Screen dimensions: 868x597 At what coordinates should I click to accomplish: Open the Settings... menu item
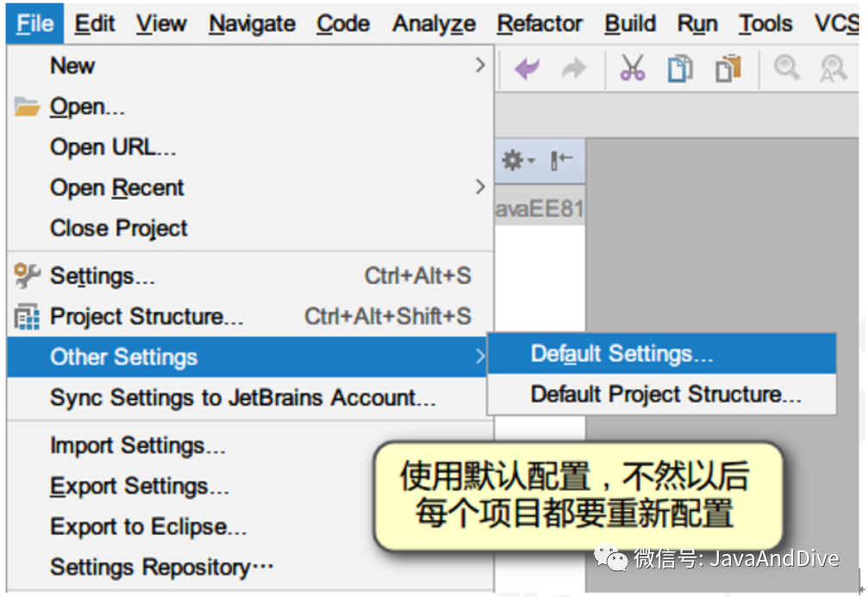point(250,276)
